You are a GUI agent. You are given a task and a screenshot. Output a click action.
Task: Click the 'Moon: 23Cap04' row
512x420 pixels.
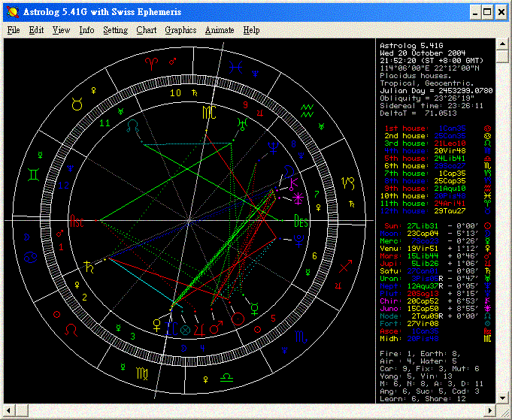[435, 234]
